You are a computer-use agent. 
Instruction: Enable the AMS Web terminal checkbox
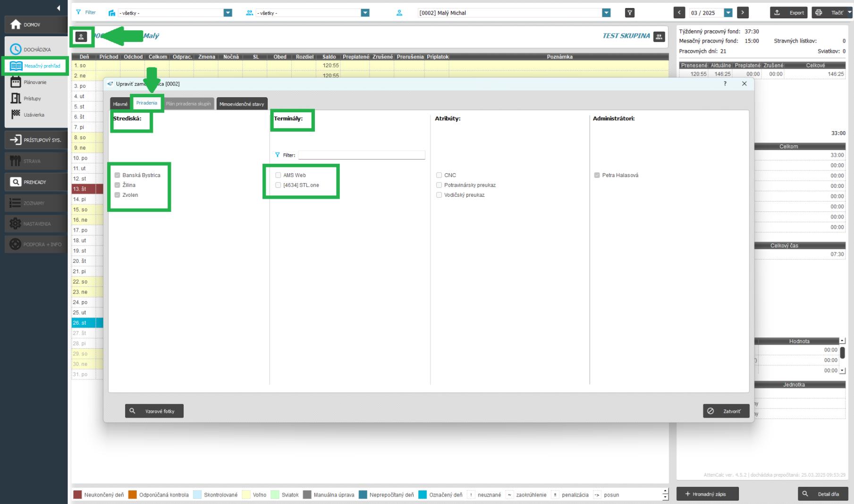[278, 175]
